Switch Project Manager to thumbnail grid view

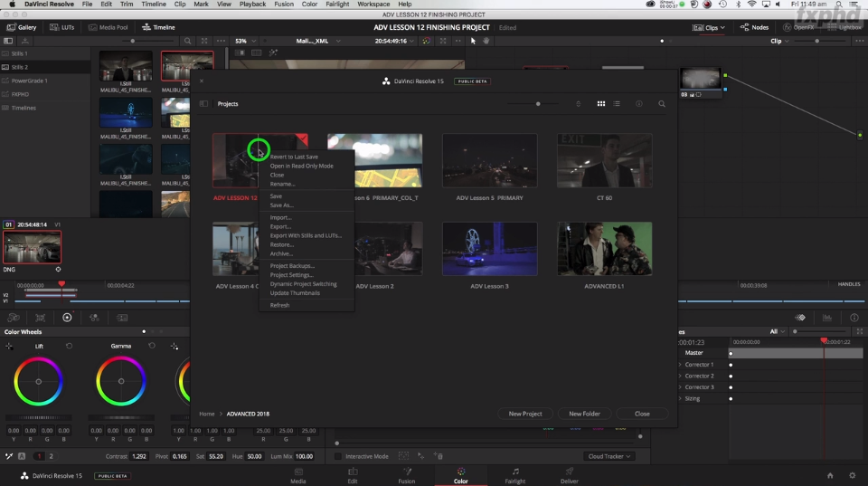coord(601,104)
